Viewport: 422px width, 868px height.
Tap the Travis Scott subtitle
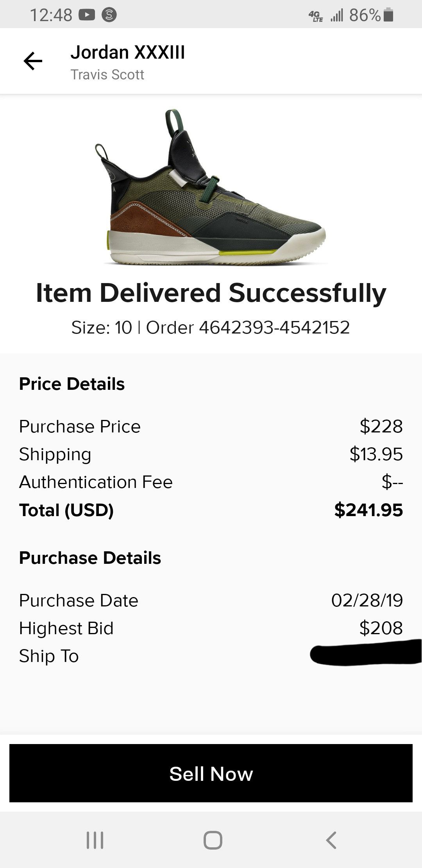click(107, 75)
